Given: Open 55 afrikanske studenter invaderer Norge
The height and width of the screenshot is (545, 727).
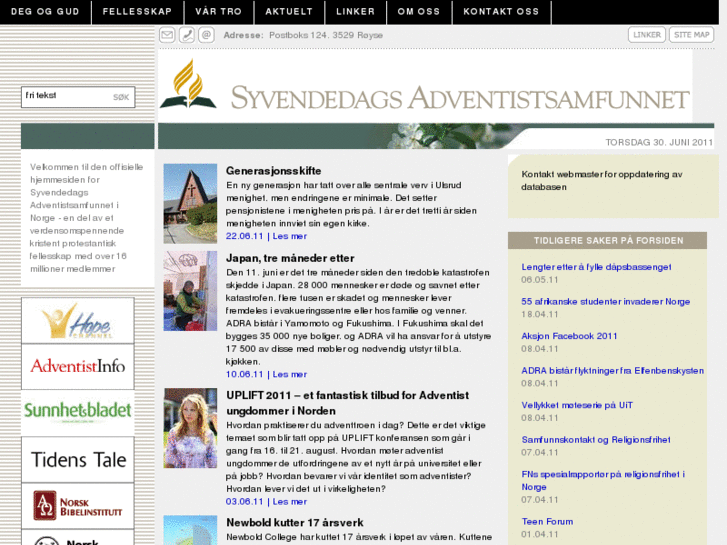Looking at the screenshot, I should (606, 301).
